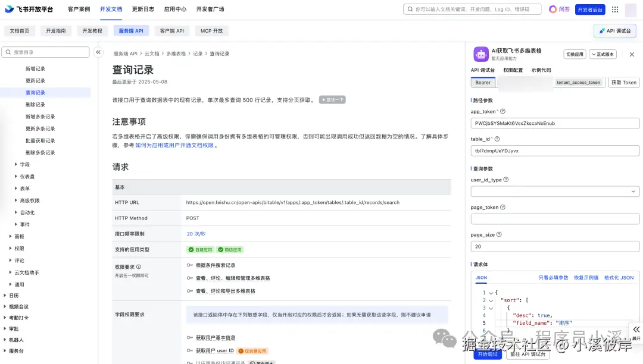Viewport: 643px width, 364px height.
Task: Open link 如何为应用或用户开通文档权限
Action: (174, 145)
